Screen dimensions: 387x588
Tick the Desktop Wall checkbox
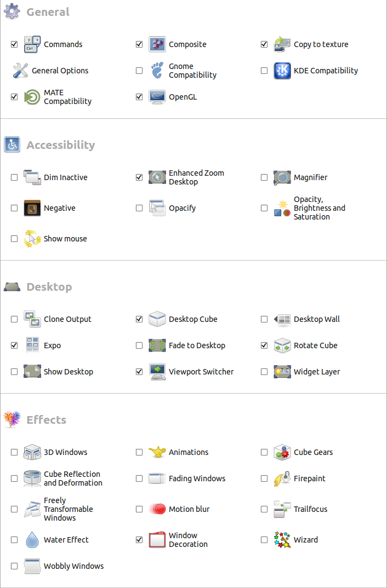click(264, 319)
